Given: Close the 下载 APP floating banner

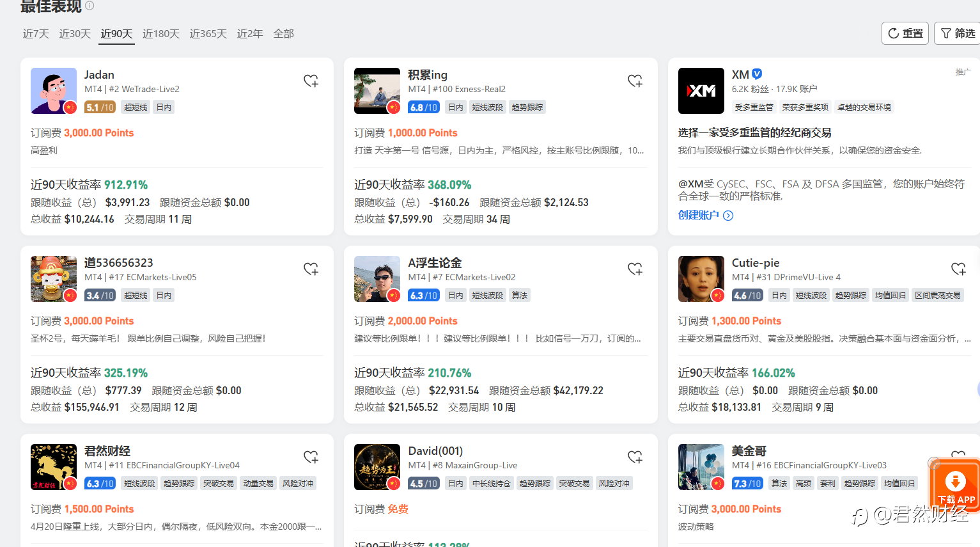Looking at the screenshot, I should (x=934, y=463).
